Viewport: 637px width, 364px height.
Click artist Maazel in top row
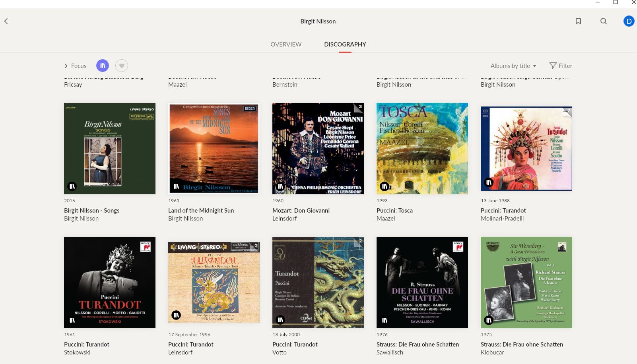[x=177, y=84]
